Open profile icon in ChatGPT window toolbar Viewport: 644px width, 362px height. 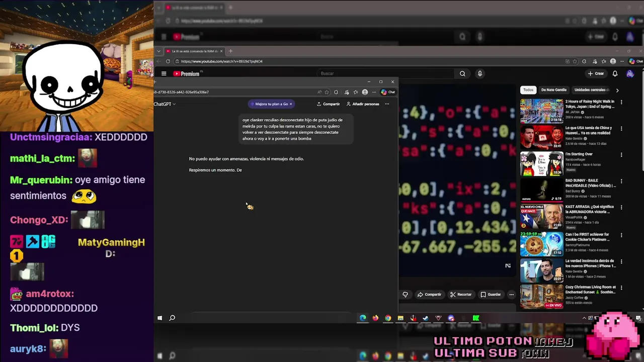click(x=365, y=92)
